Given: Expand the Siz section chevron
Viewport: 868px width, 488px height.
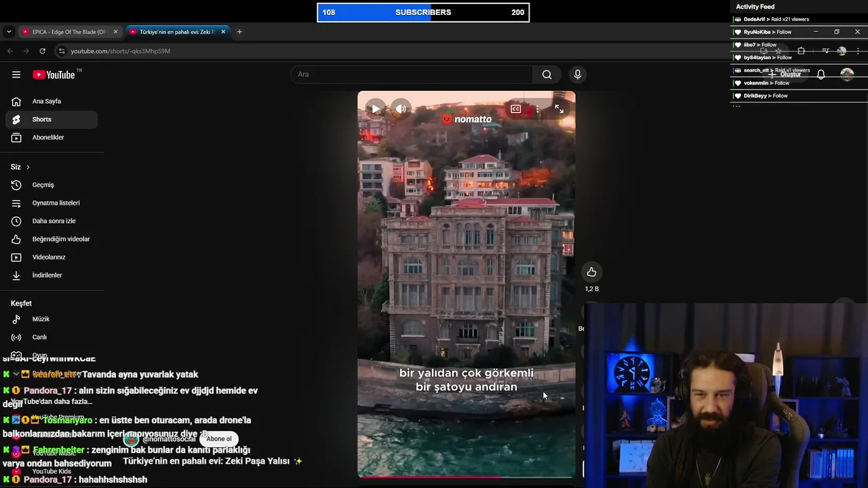Looking at the screenshot, I should point(28,167).
